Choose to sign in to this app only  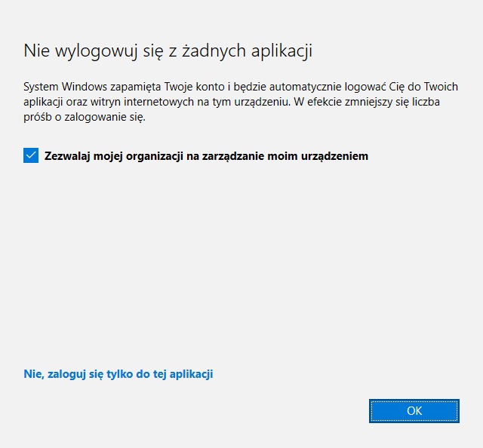(x=118, y=374)
